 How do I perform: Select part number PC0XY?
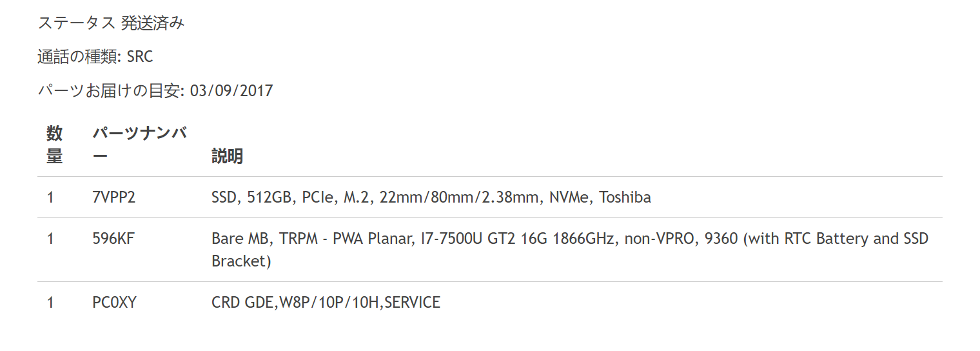click(x=115, y=302)
